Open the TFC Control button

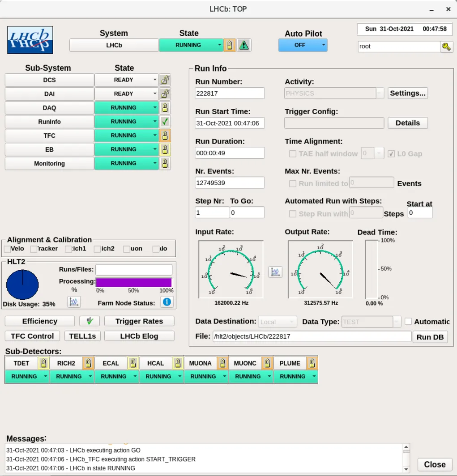tap(32, 336)
